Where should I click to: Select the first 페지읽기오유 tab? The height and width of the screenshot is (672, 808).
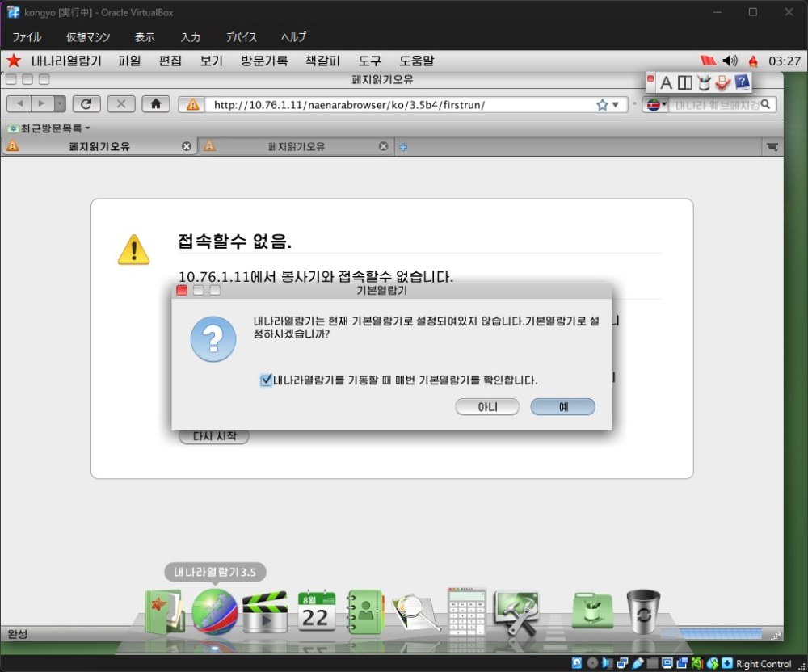[x=99, y=147]
